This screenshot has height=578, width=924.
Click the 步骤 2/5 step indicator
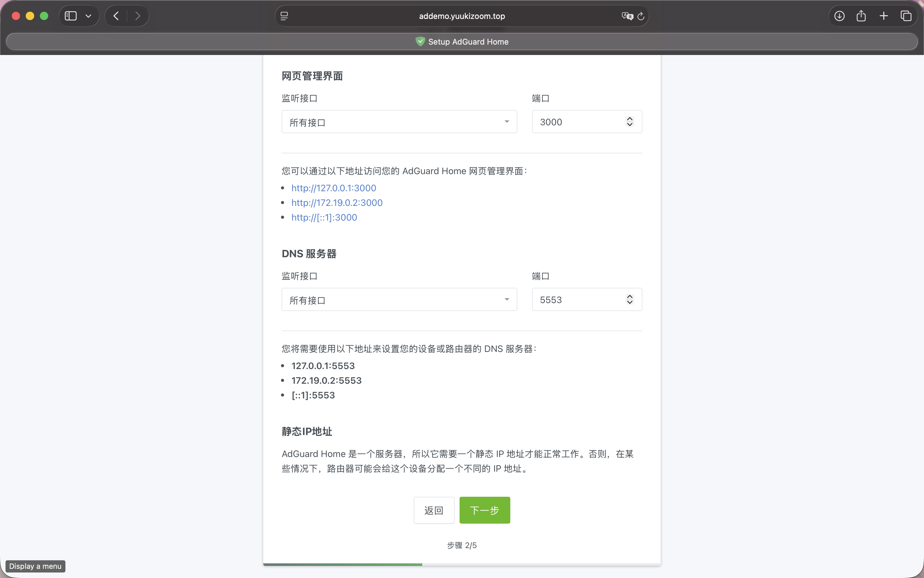point(462,546)
